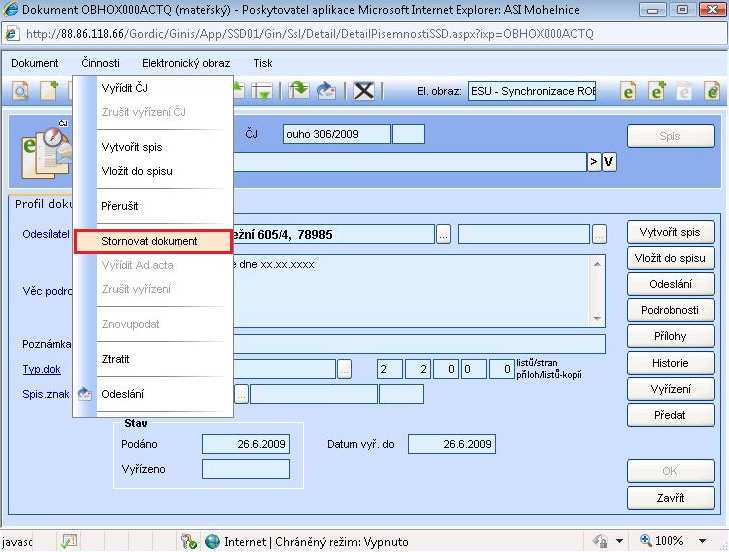Screen dimensions: 729x552
Task: Follow the Typ.dok link
Action: [41, 369]
